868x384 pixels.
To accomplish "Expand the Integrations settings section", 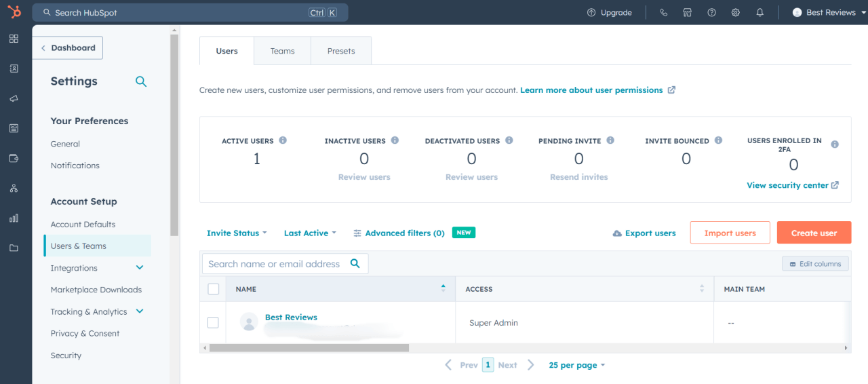I will pyautogui.click(x=140, y=268).
